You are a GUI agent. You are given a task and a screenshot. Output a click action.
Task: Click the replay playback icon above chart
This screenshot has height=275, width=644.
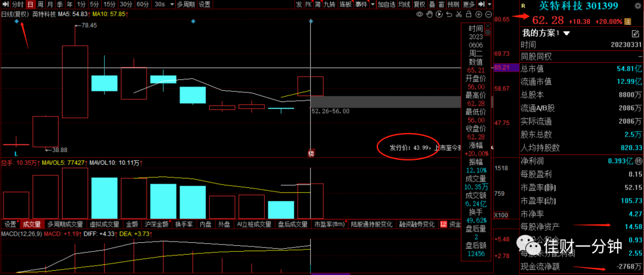(439, 14)
